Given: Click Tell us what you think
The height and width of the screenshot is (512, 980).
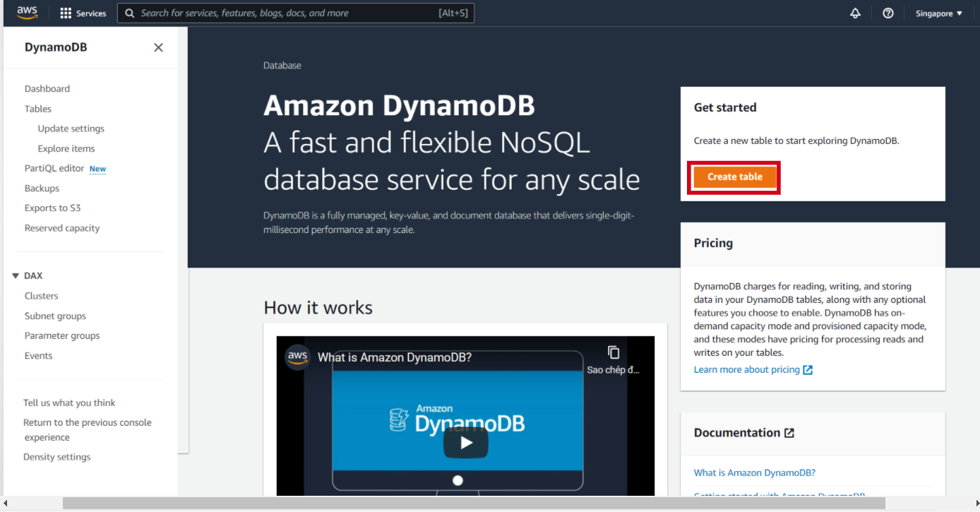Looking at the screenshot, I should click(69, 403).
